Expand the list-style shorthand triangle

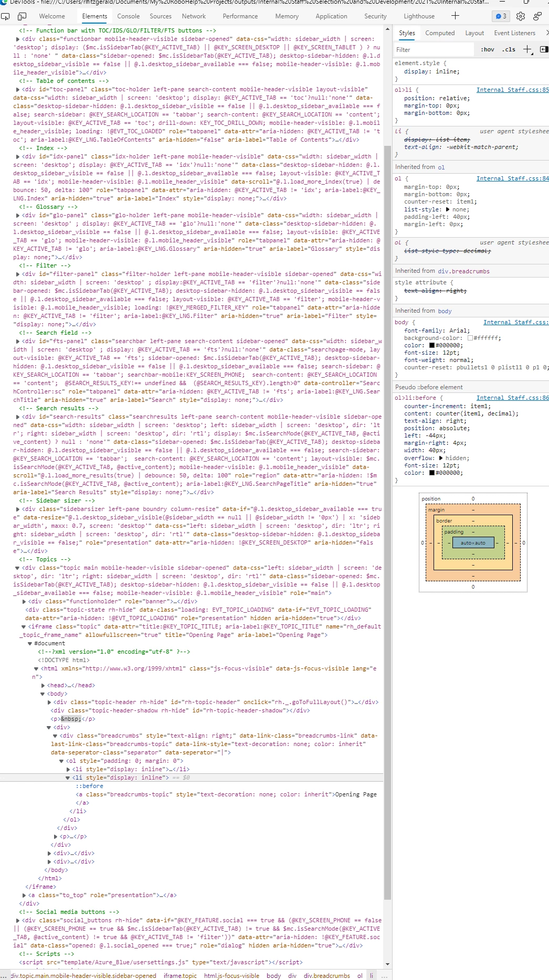pos(448,209)
